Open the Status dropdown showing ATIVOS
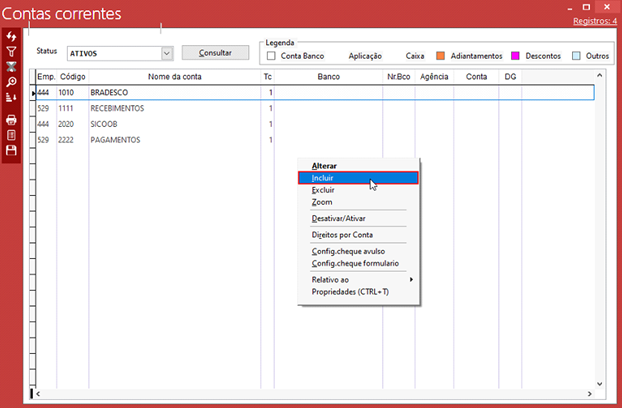 coord(166,53)
